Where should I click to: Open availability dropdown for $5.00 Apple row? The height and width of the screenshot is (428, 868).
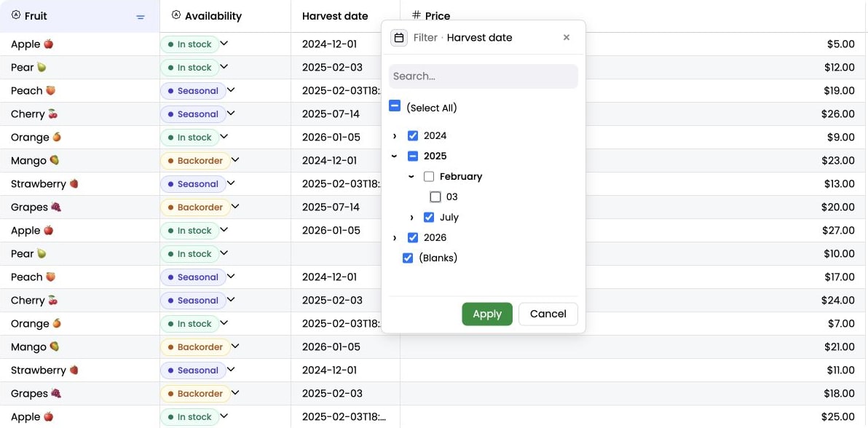tap(224, 44)
